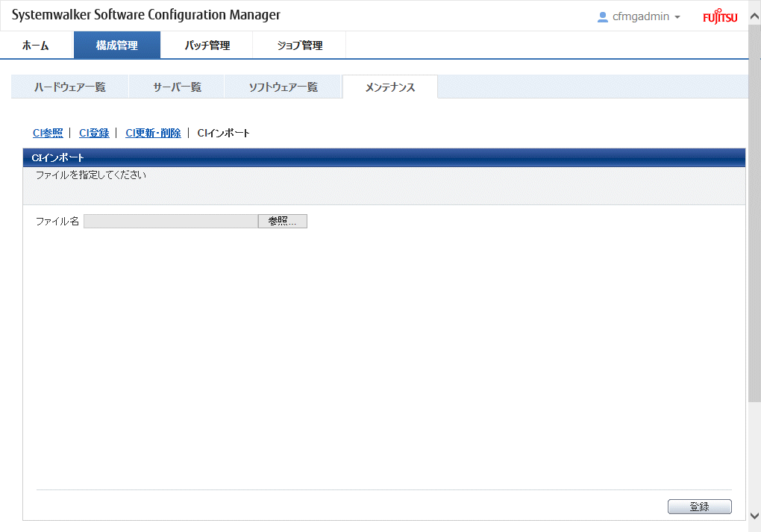Select the メンテナンス sub-tab

click(x=390, y=87)
